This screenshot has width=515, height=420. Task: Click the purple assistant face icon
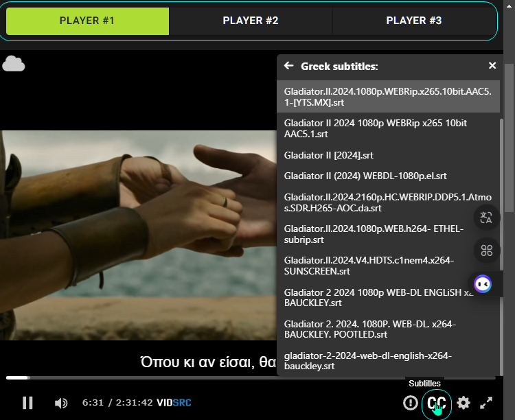pyautogui.click(x=483, y=284)
